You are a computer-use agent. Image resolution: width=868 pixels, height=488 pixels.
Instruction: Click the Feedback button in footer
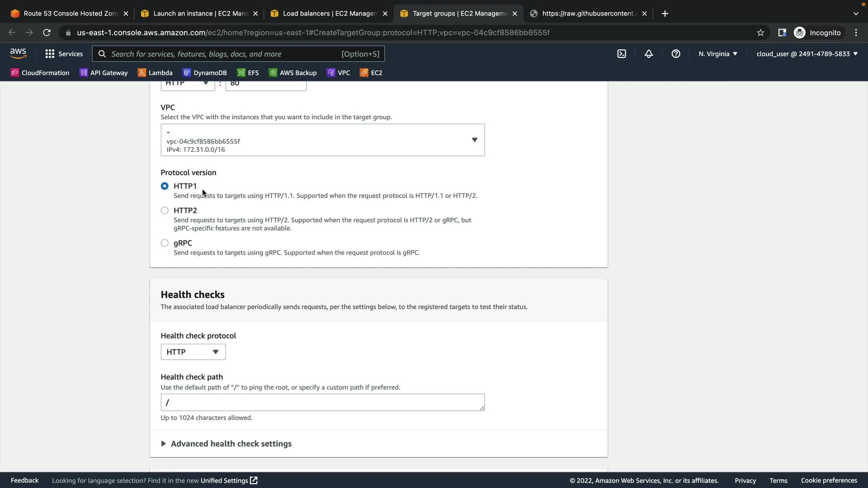point(24,480)
